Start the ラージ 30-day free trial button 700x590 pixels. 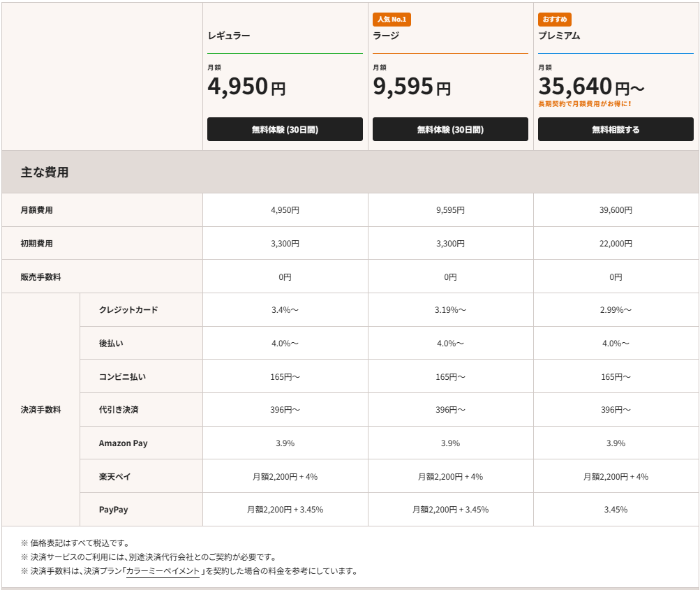pos(450,129)
